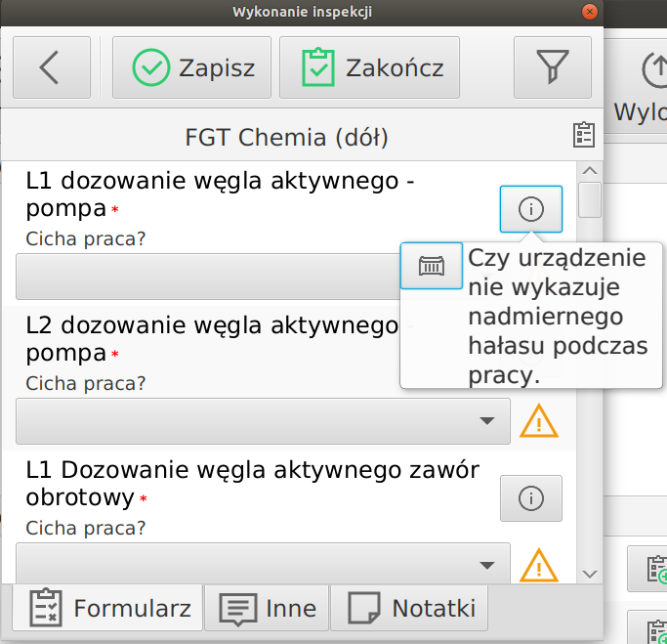Close the Wykonanie inspekcji window

tap(590, 12)
